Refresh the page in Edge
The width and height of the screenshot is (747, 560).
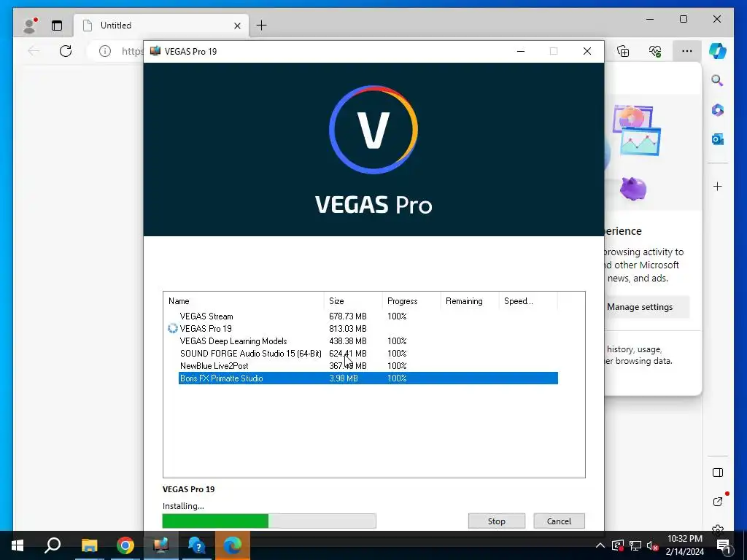(x=66, y=51)
